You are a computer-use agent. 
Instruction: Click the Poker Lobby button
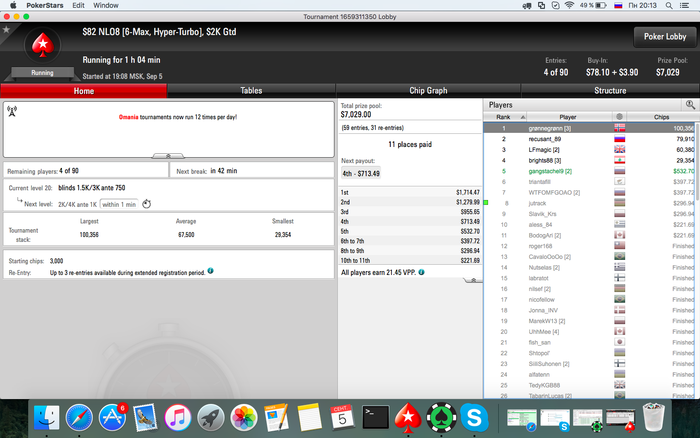(x=665, y=37)
